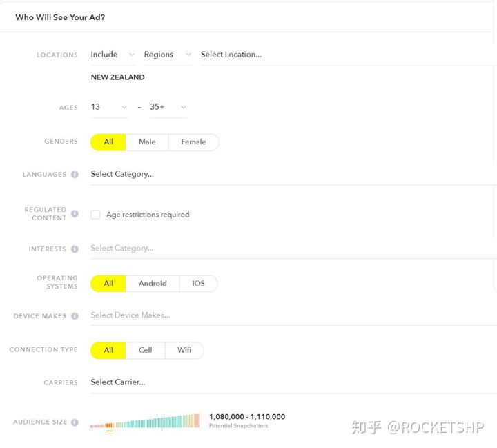Click the Languages Select Category field
The width and height of the screenshot is (497, 448).
click(x=293, y=175)
